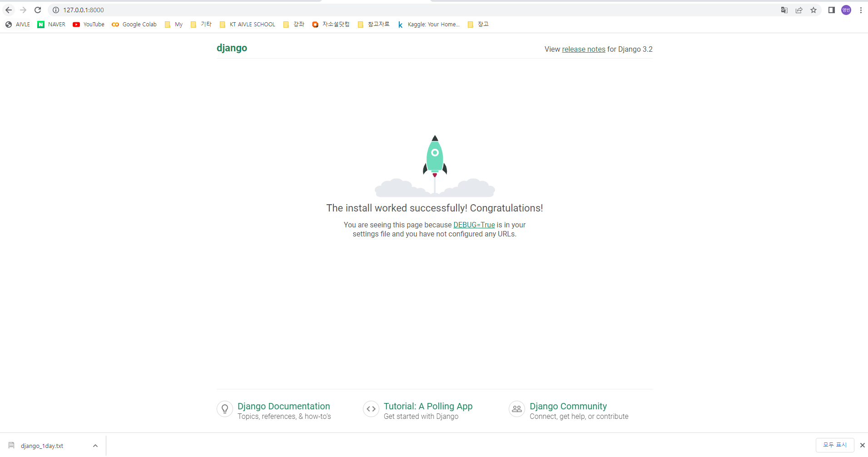Open the Google Colab bookmark
868x457 pixels.
click(x=134, y=25)
